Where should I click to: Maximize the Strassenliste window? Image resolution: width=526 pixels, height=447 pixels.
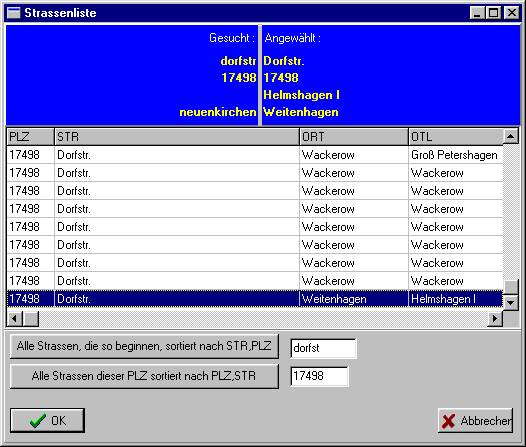point(494,13)
